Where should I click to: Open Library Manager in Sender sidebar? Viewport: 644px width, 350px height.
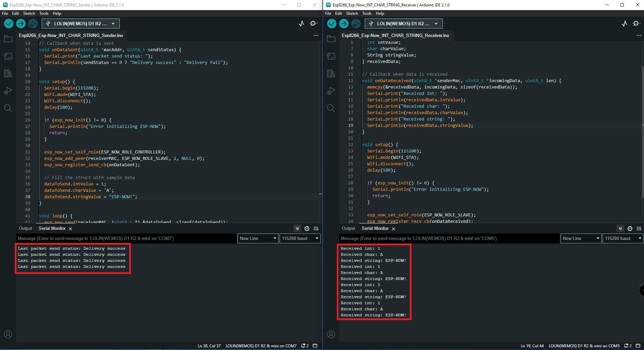pos(8,73)
